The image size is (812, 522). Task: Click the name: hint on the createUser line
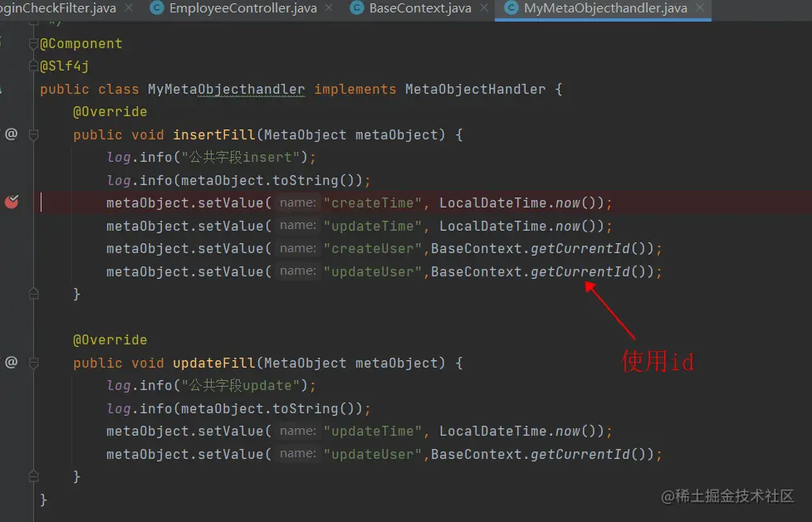point(298,248)
